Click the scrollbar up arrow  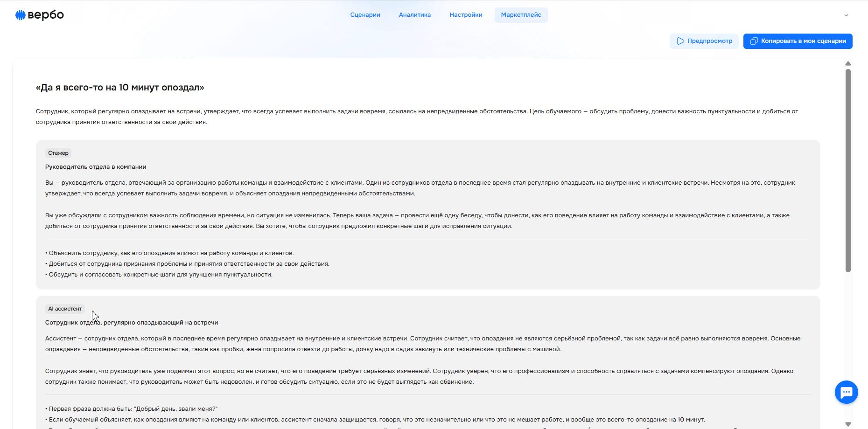point(848,63)
